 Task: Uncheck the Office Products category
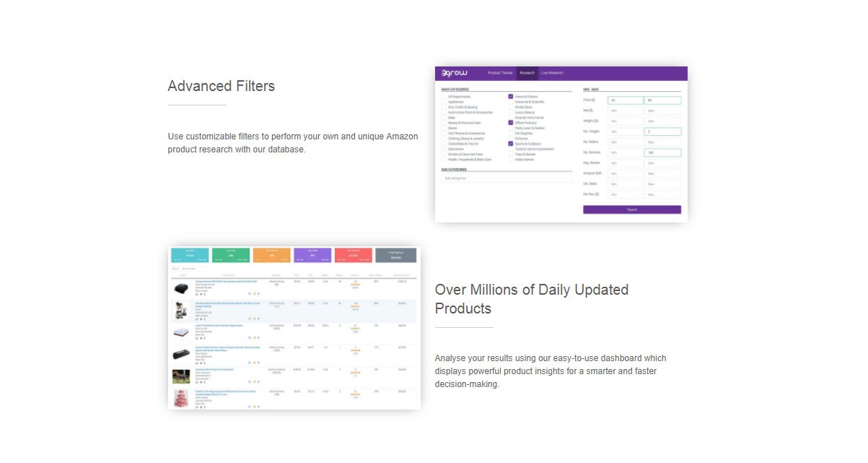click(x=511, y=123)
